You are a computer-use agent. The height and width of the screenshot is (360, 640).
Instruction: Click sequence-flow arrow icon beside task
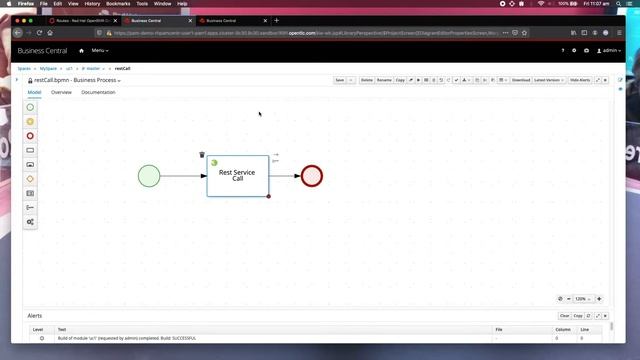point(276,155)
